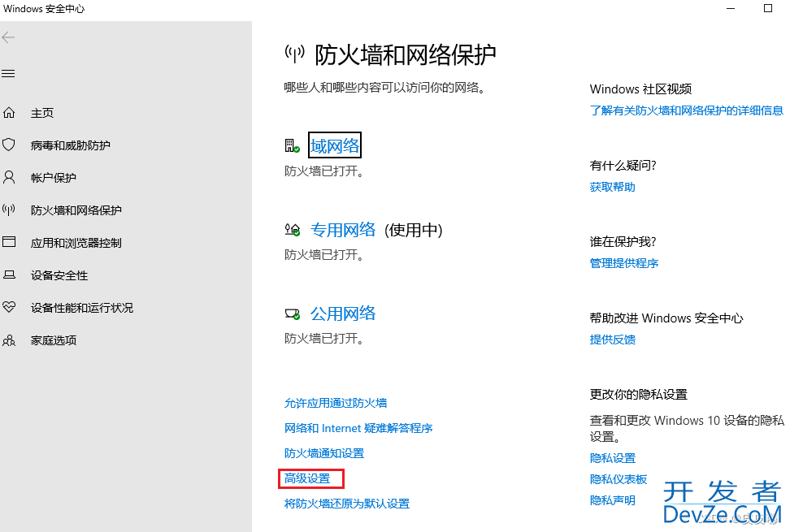Click the public network icon beside 公用网络
The height and width of the screenshot is (532, 790).
(293, 314)
